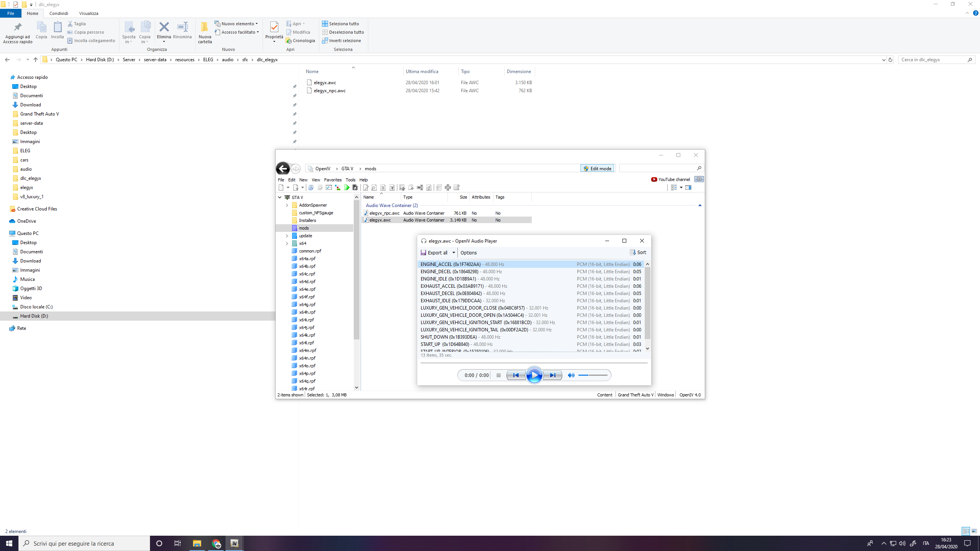Click the plus icon in OpenIV toolbar

[x=448, y=187]
